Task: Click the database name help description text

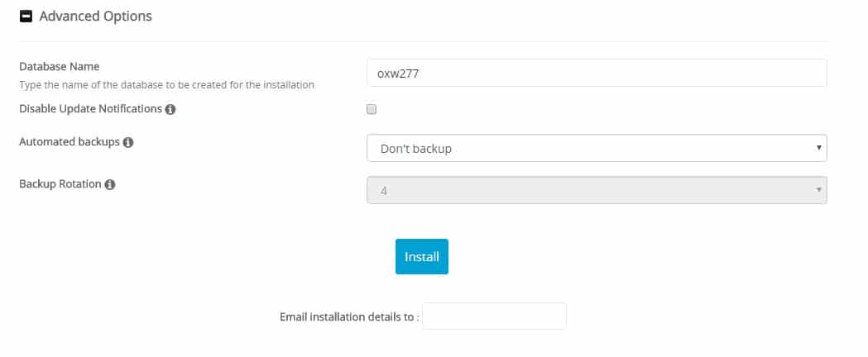Action: (166, 85)
